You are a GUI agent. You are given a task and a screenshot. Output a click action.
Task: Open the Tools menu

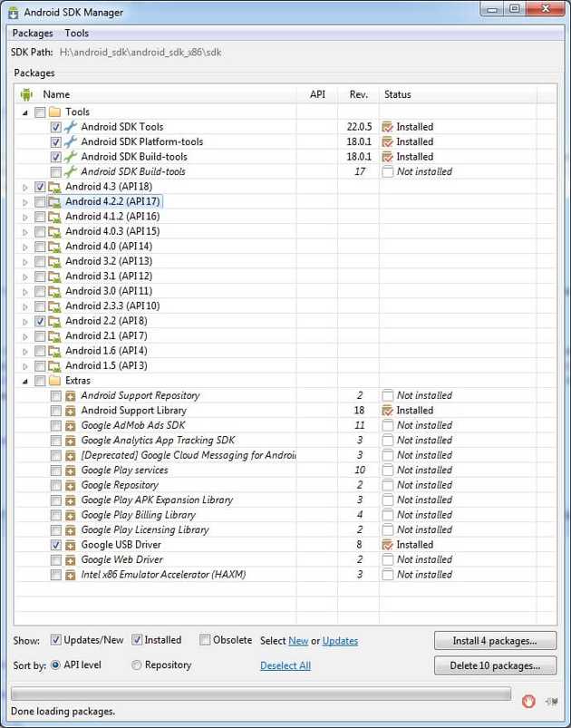tap(77, 34)
